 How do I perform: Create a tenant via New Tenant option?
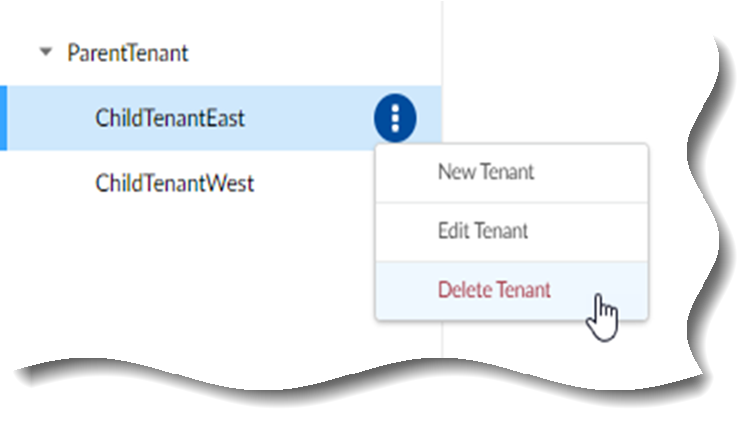click(x=486, y=172)
